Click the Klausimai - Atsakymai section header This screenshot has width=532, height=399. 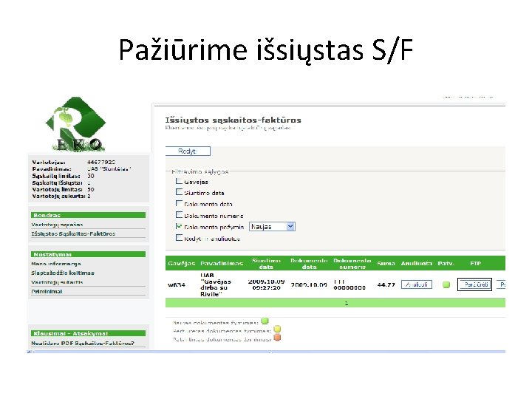(88, 333)
